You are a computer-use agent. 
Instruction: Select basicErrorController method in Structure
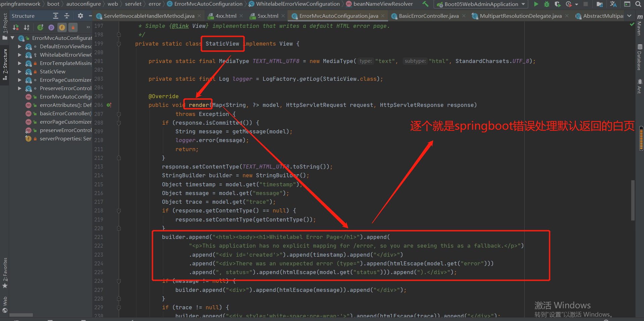point(58,113)
